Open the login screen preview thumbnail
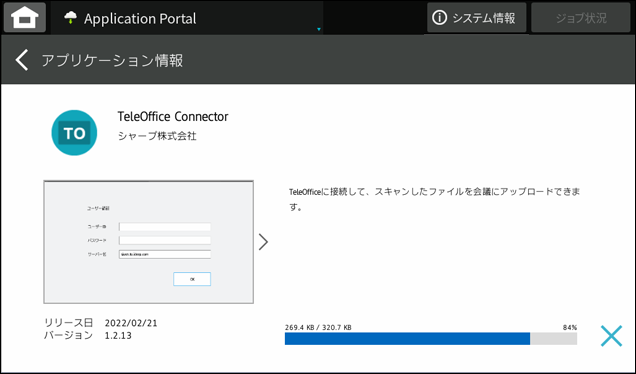The image size is (636, 374). (148, 242)
